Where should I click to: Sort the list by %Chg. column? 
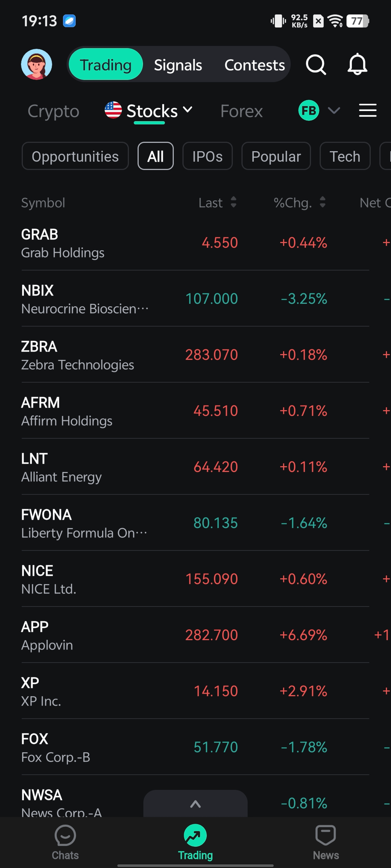coord(300,203)
